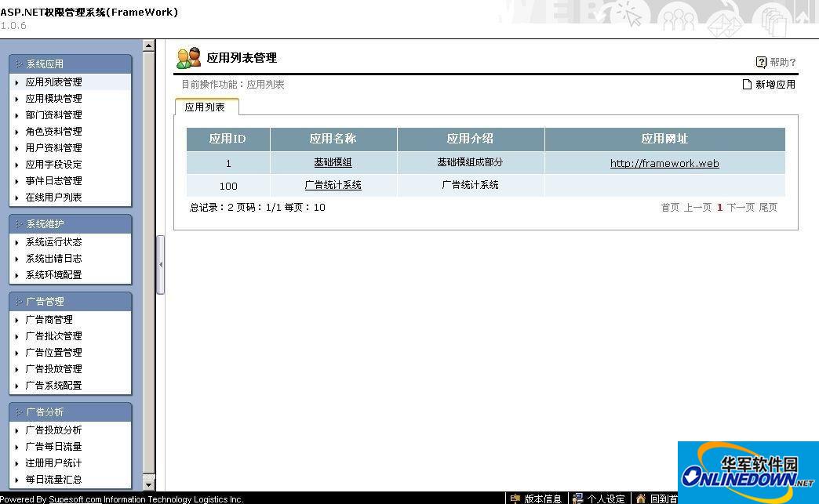Collapse the 广告分析 menu group header
819x504 pixels.
click(71, 412)
